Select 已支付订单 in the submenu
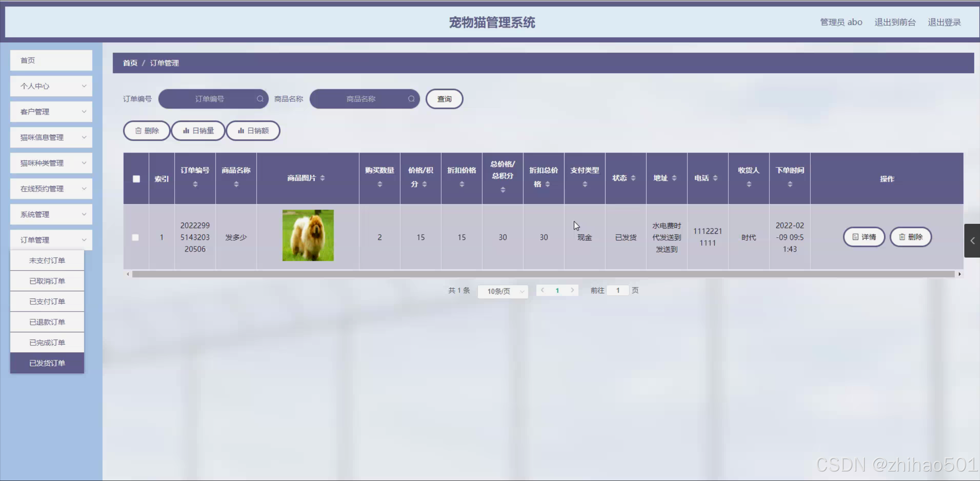 (x=47, y=301)
